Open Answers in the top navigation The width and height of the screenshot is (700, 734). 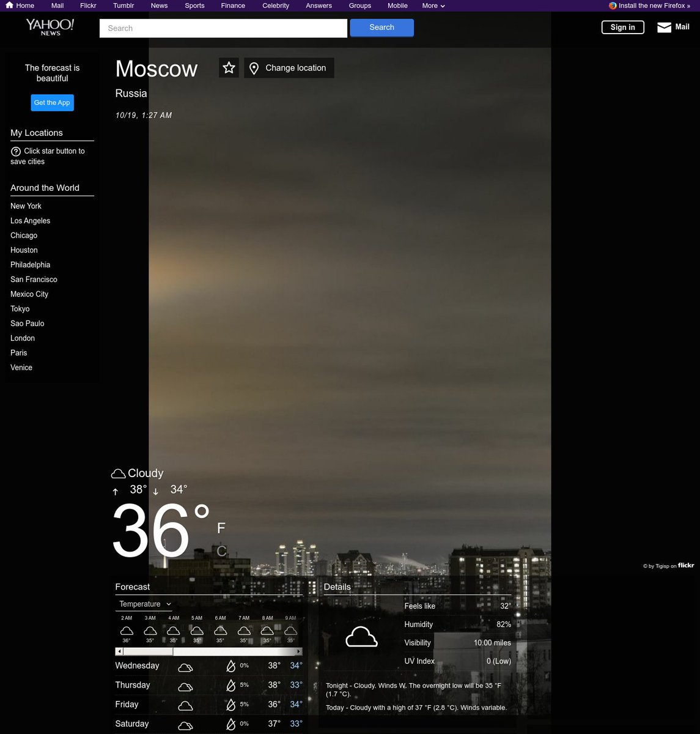point(319,6)
